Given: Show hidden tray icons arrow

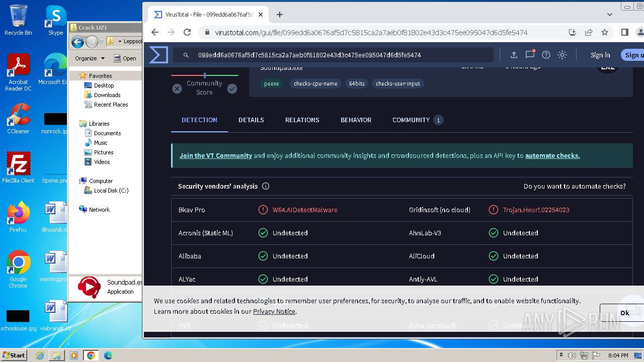Looking at the screenshot, I should pyautogui.click(x=561, y=355).
